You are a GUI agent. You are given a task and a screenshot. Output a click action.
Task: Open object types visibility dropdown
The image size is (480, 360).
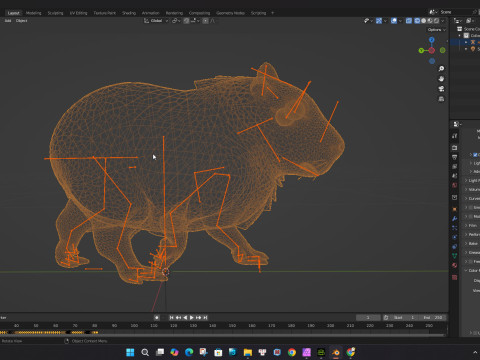pos(369,21)
